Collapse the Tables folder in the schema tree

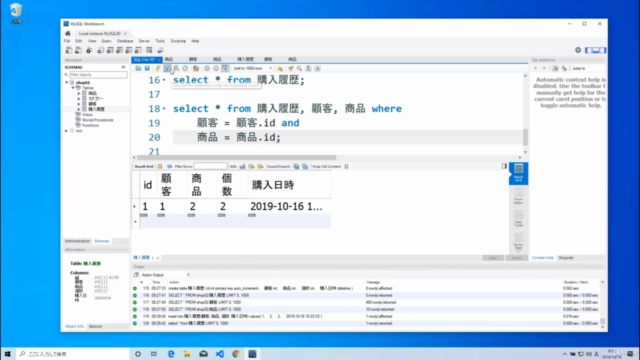tap(73, 88)
